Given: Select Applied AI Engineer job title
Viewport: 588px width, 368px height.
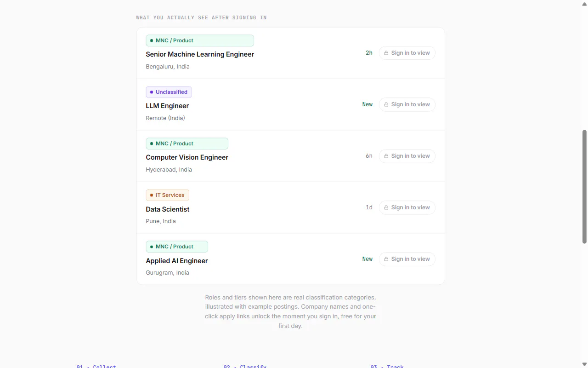Looking at the screenshot, I should (x=177, y=261).
